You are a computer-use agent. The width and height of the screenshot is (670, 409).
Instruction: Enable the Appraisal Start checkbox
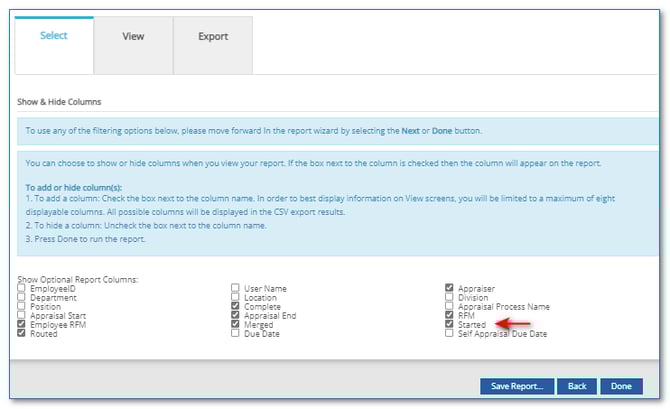[x=22, y=315]
